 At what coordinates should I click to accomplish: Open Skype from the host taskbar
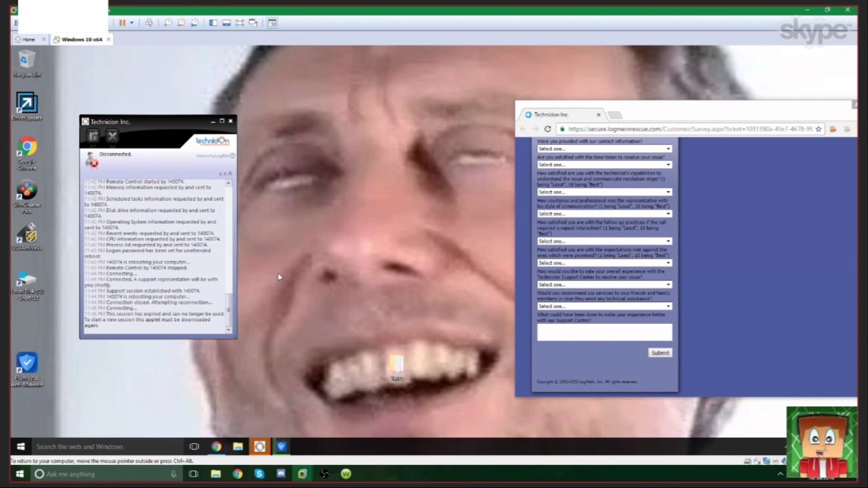pyautogui.click(x=259, y=474)
